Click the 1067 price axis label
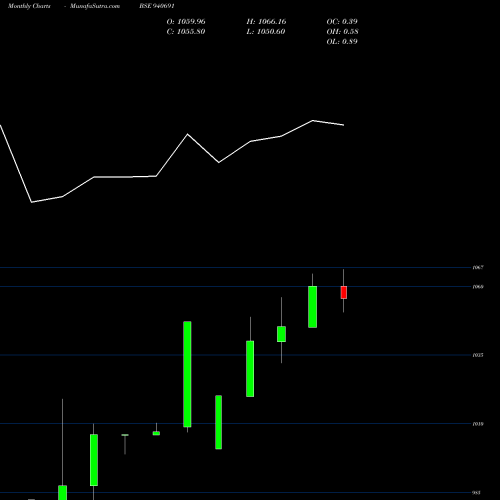The image size is (500, 500). pyautogui.click(x=478, y=267)
